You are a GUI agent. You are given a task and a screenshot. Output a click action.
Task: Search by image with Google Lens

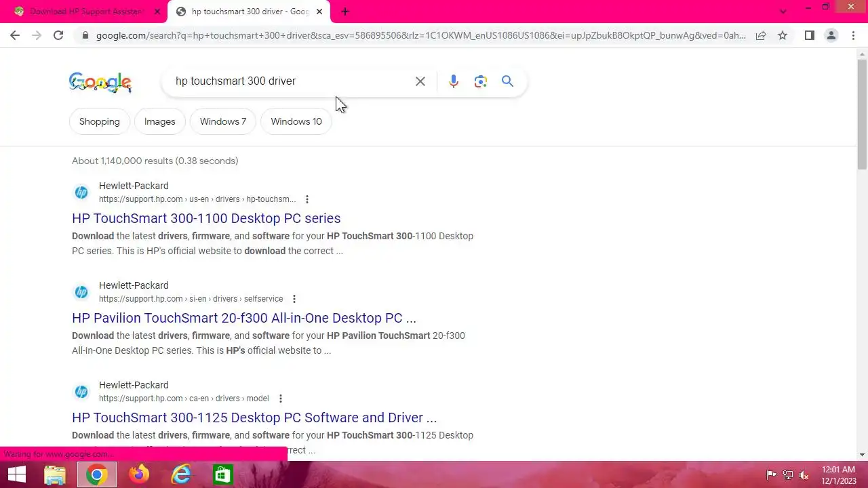click(x=481, y=81)
